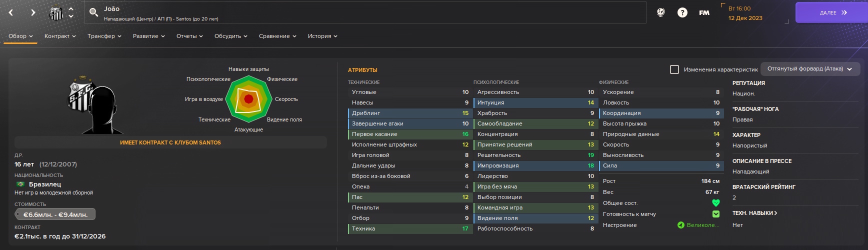
Task: Click the green heart overall condition icon
Action: 715,203
